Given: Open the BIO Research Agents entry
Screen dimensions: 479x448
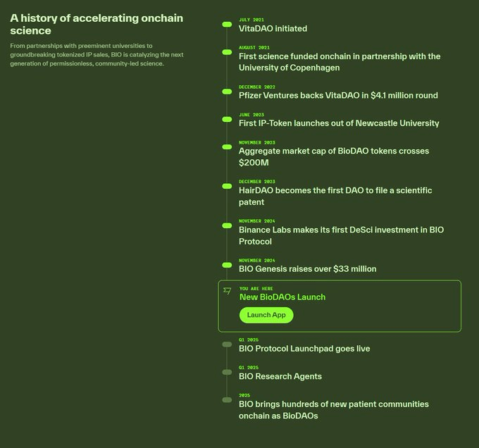Looking at the screenshot, I should point(280,377).
